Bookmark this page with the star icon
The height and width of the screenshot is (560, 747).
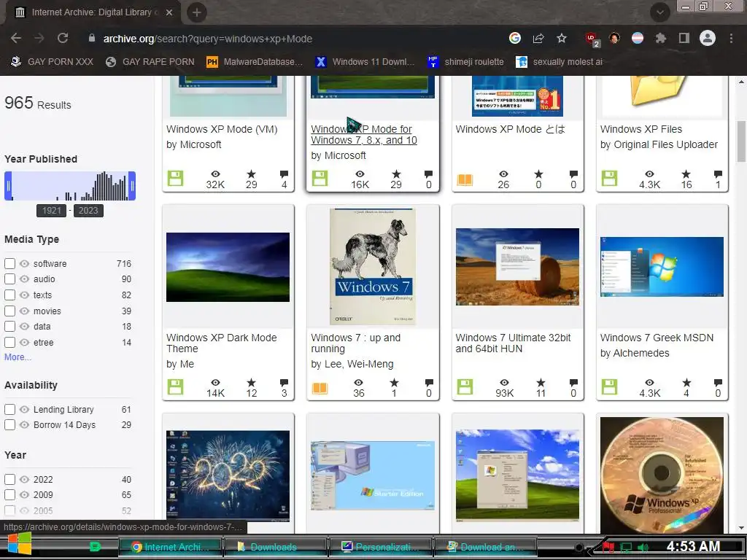point(562,38)
